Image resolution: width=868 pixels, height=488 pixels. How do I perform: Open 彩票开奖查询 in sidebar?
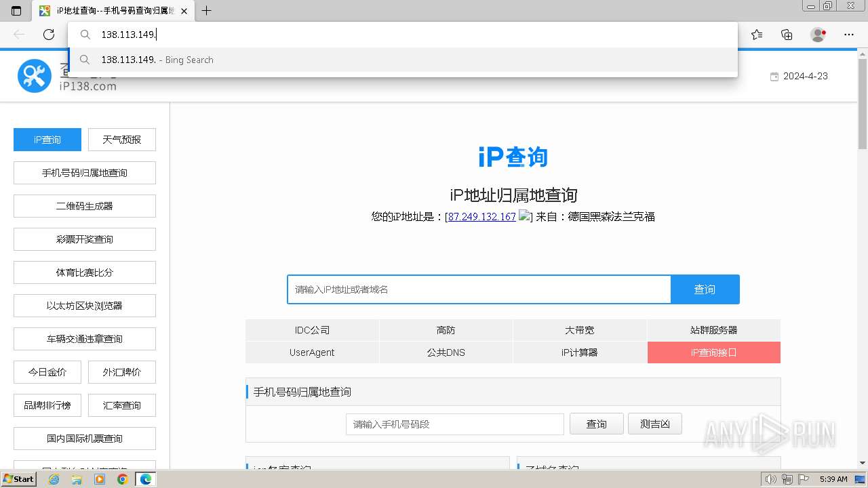tap(85, 239)
